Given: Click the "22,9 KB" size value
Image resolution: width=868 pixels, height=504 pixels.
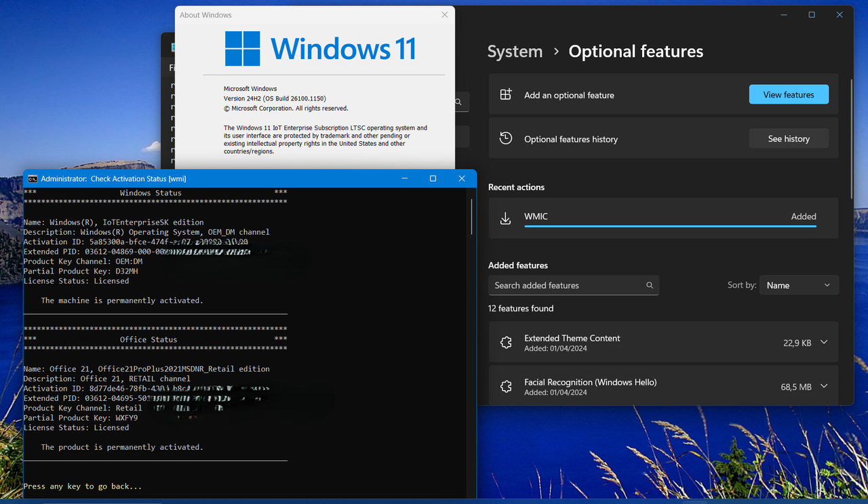Looking at the screenshot, I should click(797, 343).
